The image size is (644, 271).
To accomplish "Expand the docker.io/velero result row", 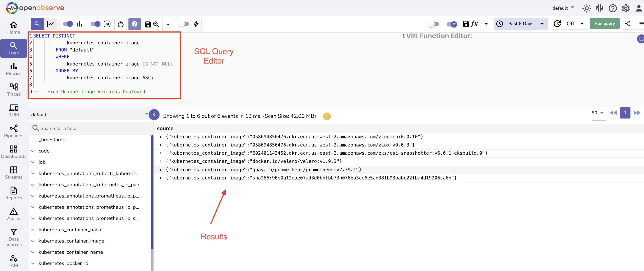I will point(161,161).
